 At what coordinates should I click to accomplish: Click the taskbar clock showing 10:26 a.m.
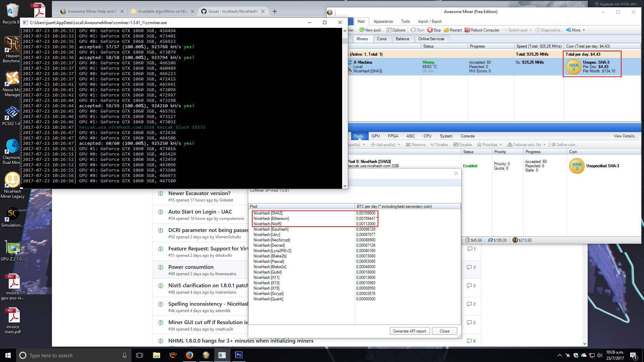615,355
